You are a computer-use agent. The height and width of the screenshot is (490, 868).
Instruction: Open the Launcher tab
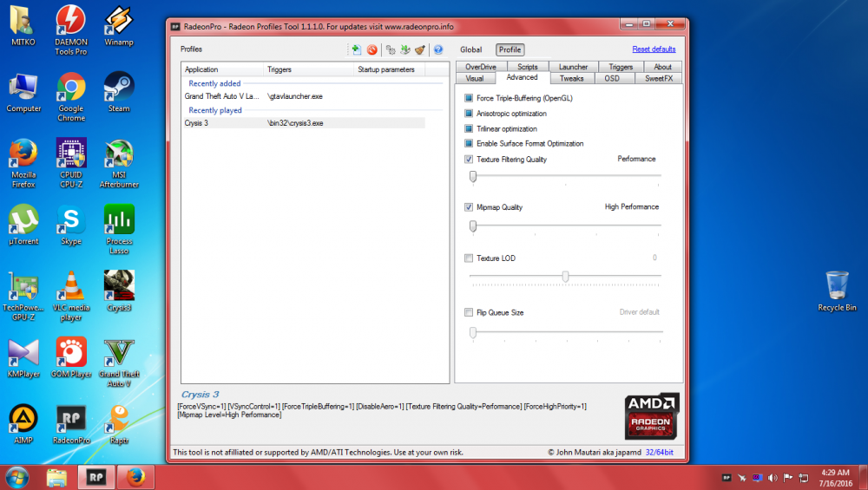tap(573, 67)
